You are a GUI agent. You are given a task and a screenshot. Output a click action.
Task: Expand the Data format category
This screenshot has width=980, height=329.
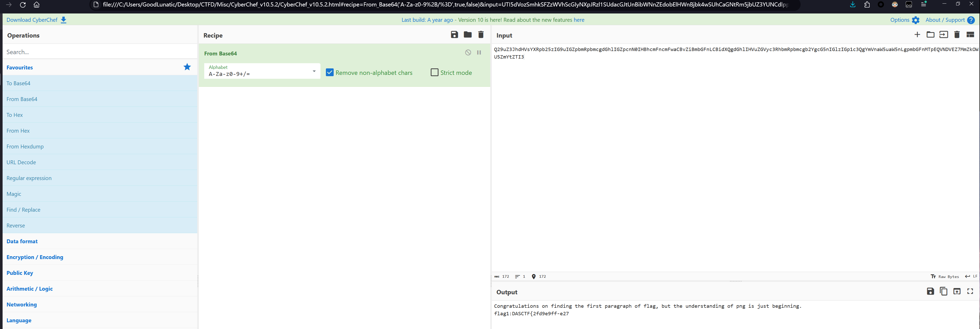100,241
